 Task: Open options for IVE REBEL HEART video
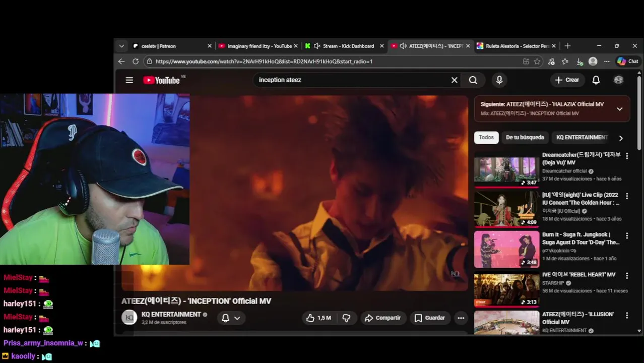pyautogui.click(x=627, y=276)
